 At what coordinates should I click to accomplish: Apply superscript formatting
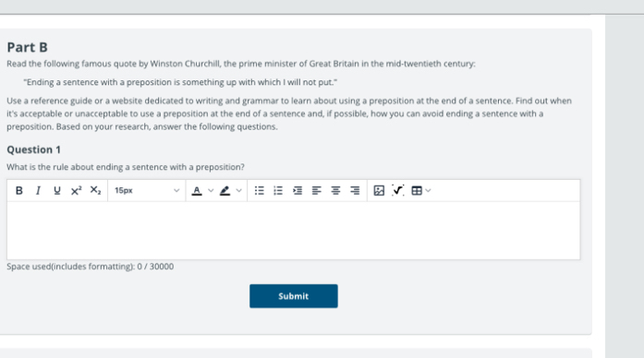[x=76, y=190]
